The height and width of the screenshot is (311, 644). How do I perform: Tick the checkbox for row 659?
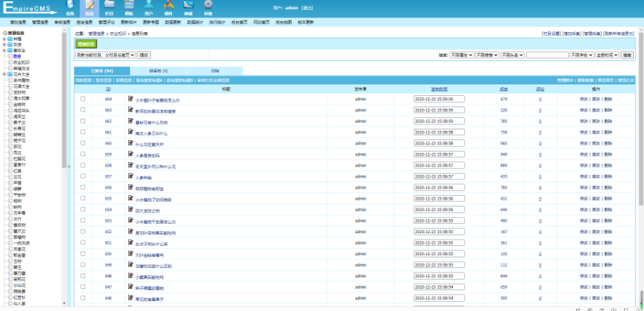pyautogui.click(x=83, y=154)
